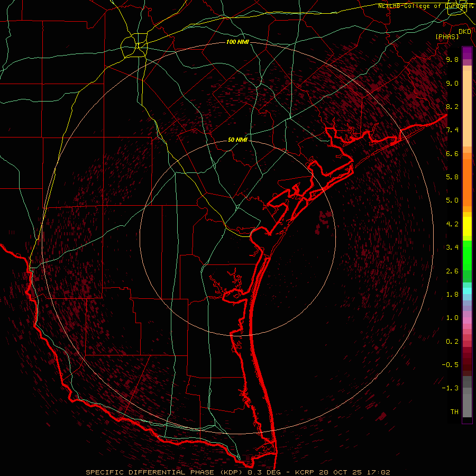Pick the pink color bar segment near 1.0

coord(467,321)
